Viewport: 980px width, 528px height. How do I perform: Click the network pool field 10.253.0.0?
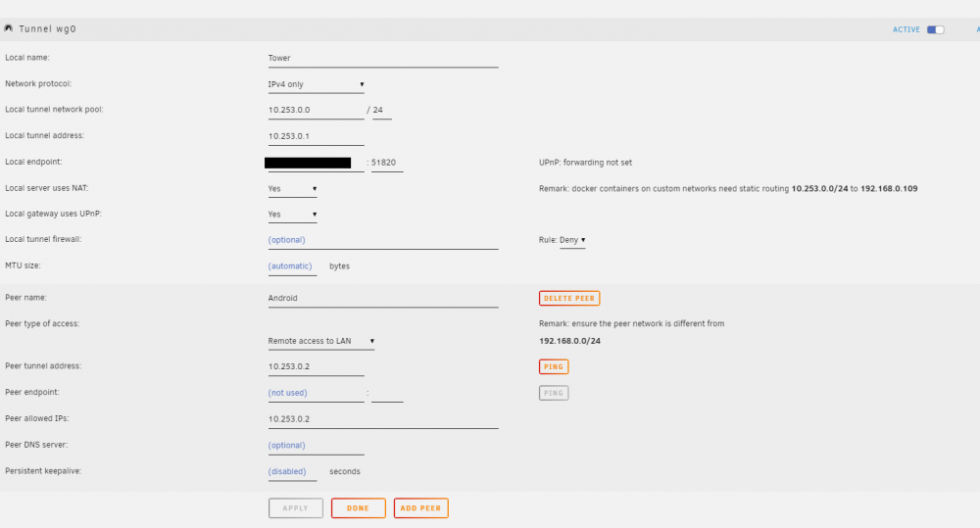click(317, 111)
